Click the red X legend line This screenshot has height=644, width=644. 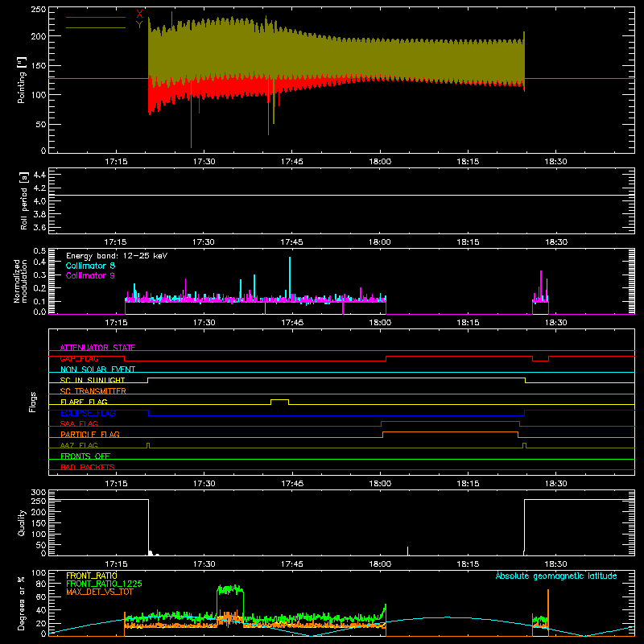click(96, 17)
